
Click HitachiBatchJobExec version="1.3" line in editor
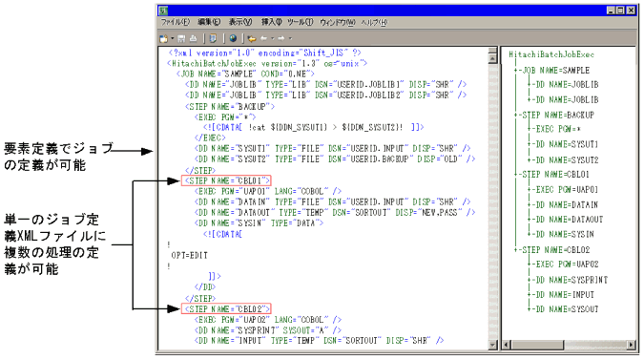267,63
